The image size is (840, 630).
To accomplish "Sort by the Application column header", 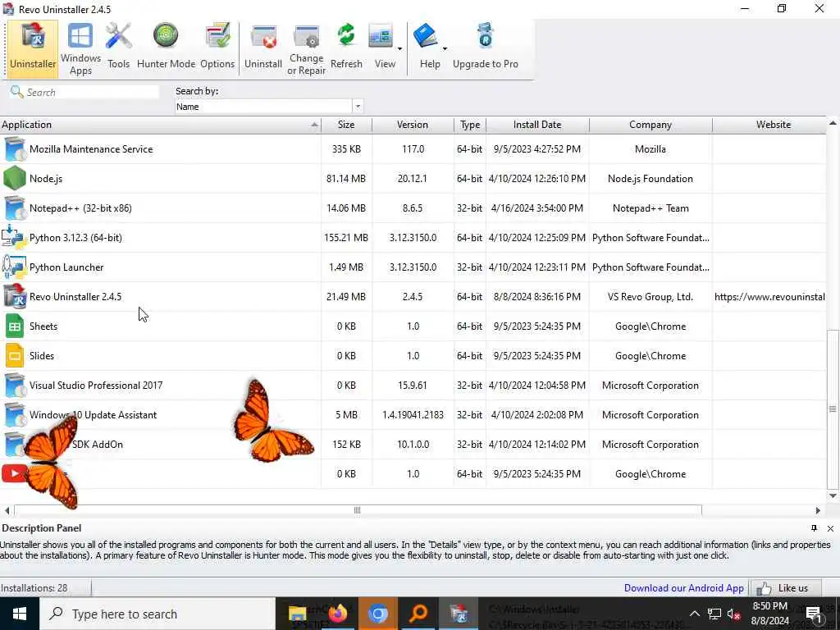I will [x=160, y=125].
